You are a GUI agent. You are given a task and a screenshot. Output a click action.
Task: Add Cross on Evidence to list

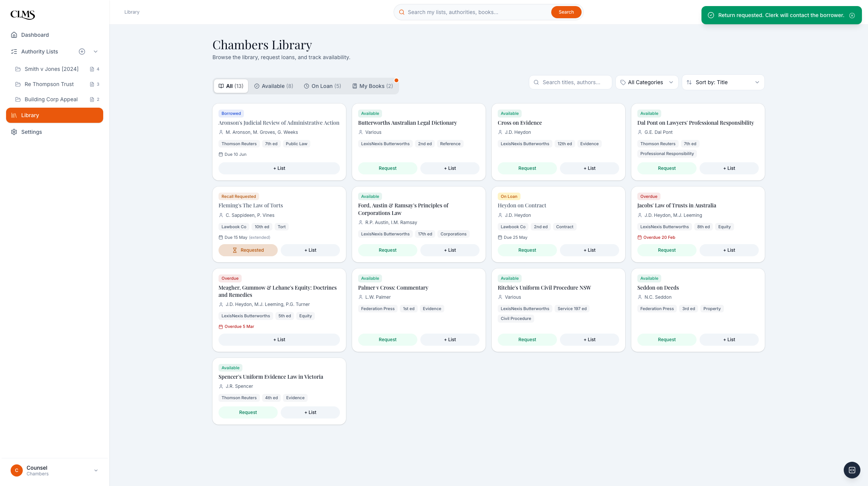(590, 168)
